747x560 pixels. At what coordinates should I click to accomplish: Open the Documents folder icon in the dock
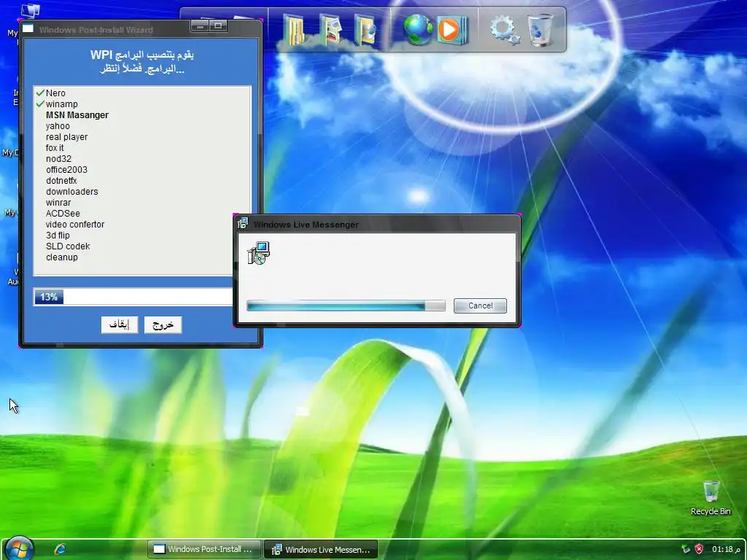pos(294,30)
